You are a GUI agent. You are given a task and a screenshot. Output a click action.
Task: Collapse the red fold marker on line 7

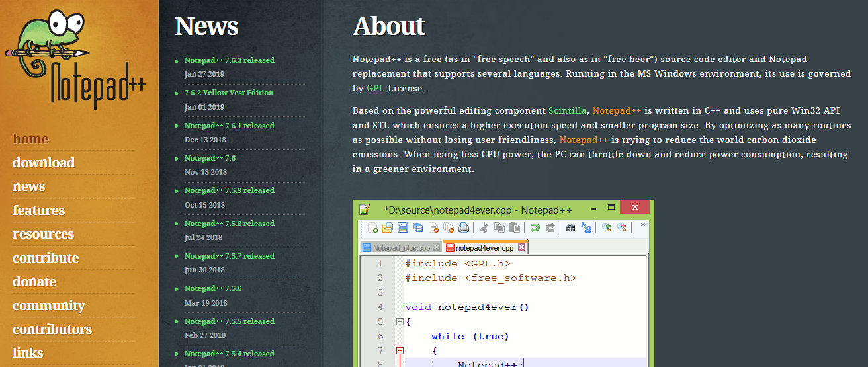399,351
